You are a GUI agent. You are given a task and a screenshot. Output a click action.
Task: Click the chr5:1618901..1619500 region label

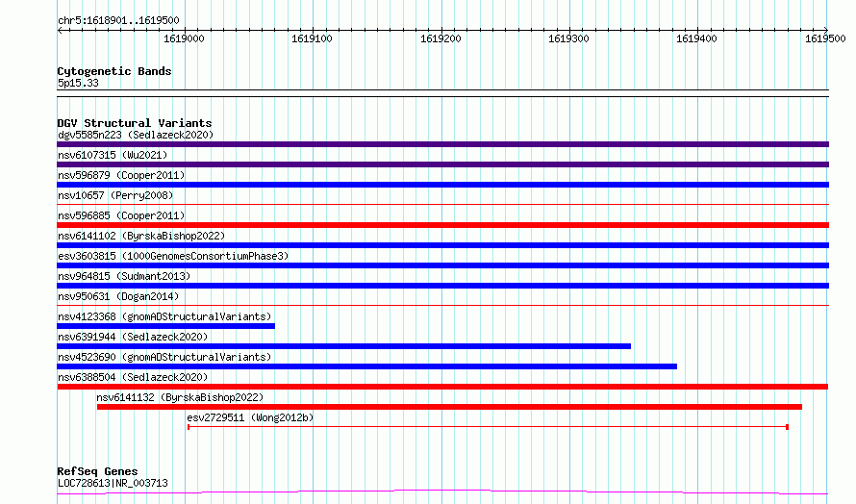point(118,21)
